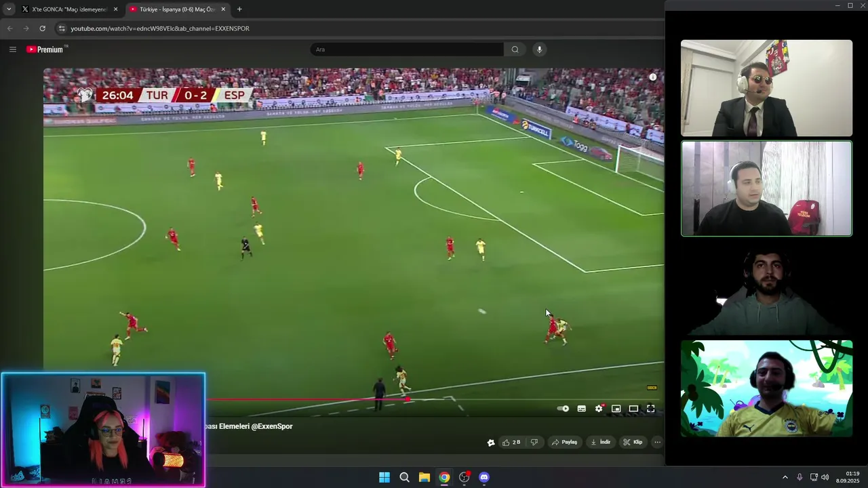Select the Discord participant in yellow jersey

(x=766, y=388)
